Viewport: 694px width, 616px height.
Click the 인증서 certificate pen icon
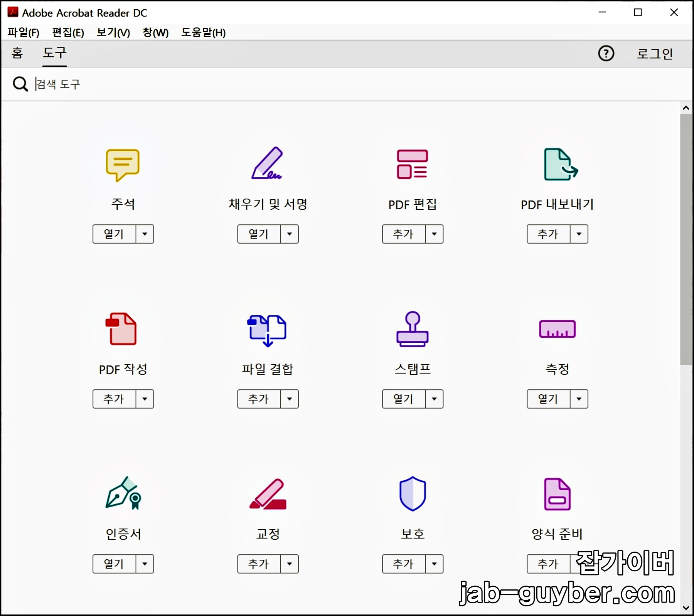point(123,493)
